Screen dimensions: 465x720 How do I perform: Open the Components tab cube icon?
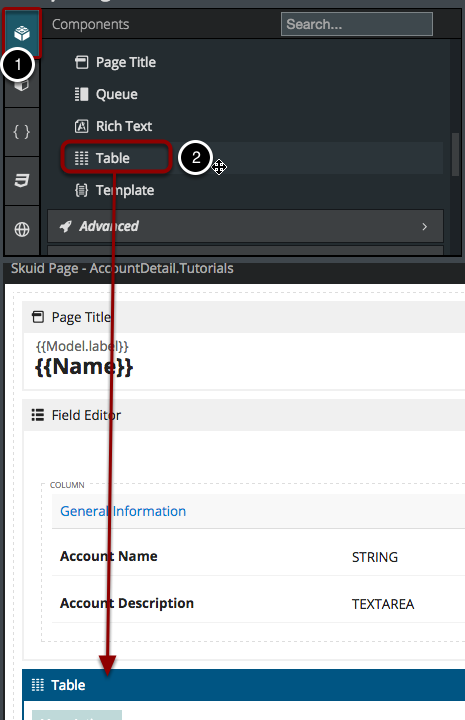(x=22, y=33)
